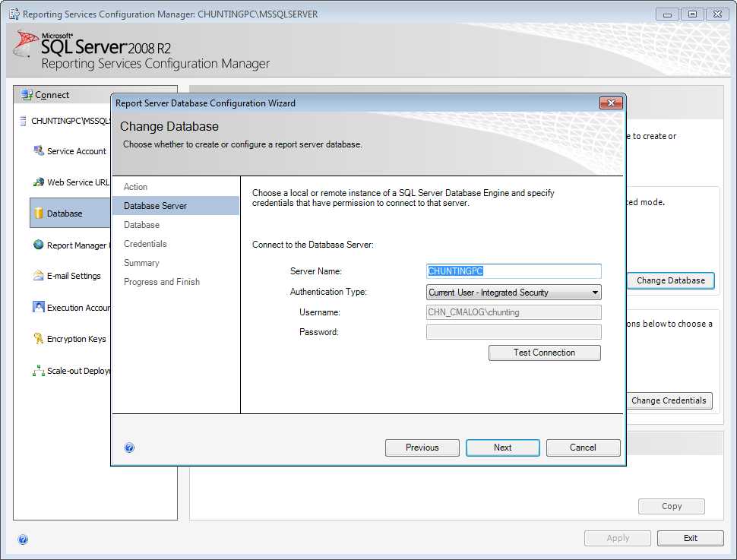The width and height of the screenshot is (737, 560).
Task: Click the Exit button
Action: (x=690, y=538)
